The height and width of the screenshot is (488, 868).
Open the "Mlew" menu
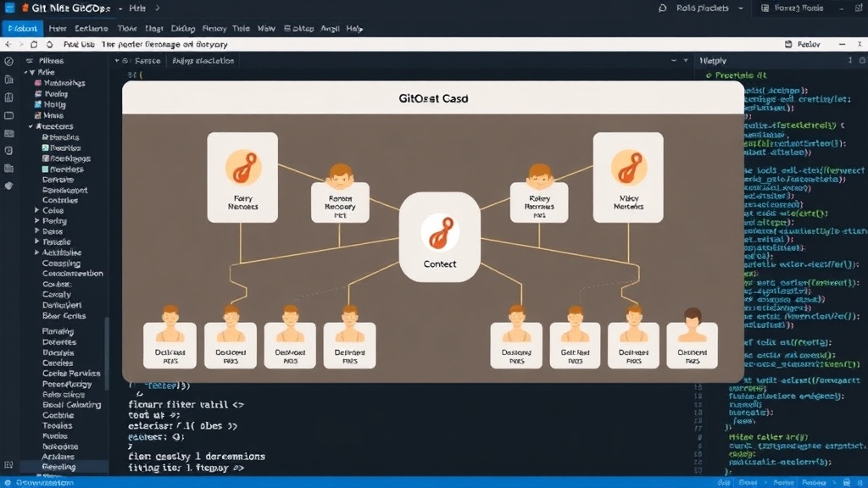266,28
